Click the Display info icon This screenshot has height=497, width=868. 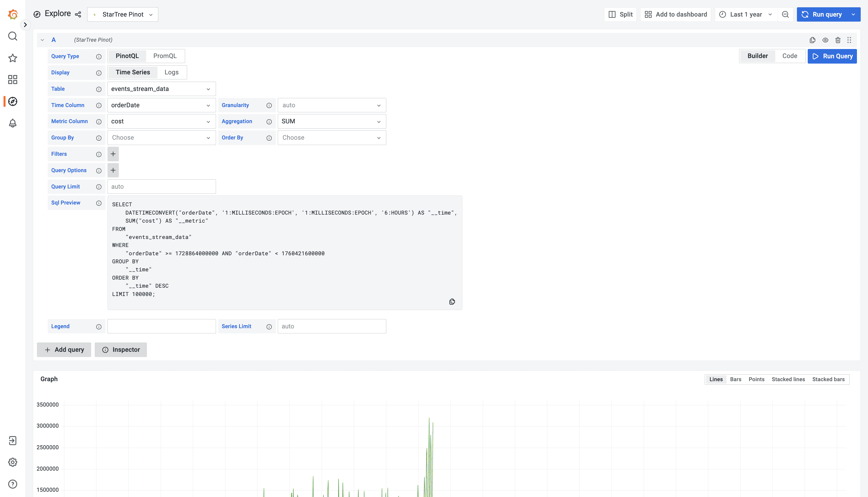click(99, 73)
